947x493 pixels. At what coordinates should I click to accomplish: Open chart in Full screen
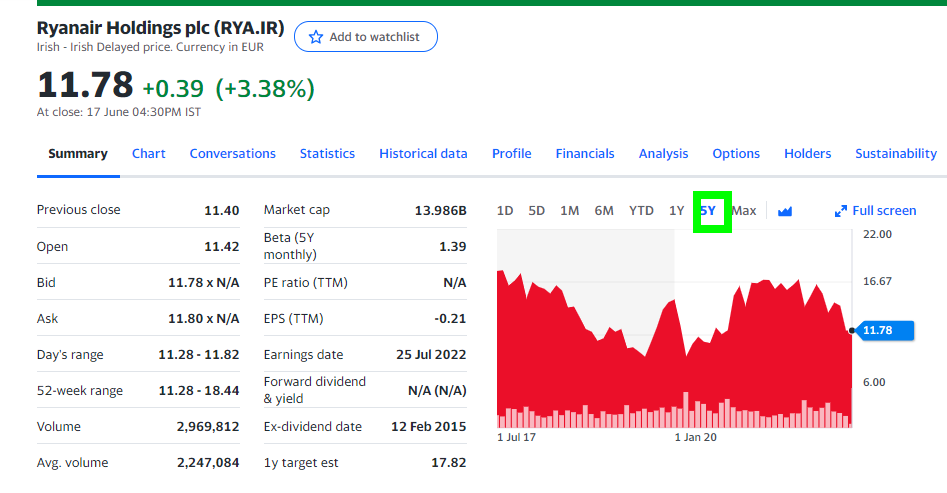click(876, 211)
